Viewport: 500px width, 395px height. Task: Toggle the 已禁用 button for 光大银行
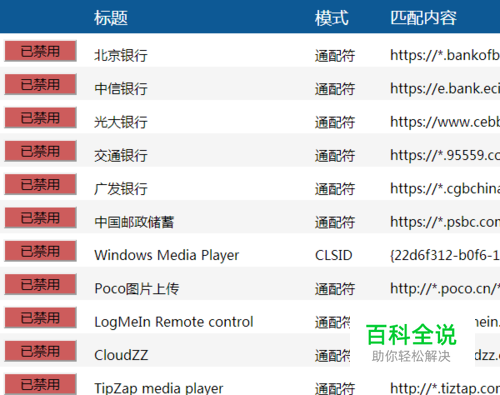coord(40,118)
